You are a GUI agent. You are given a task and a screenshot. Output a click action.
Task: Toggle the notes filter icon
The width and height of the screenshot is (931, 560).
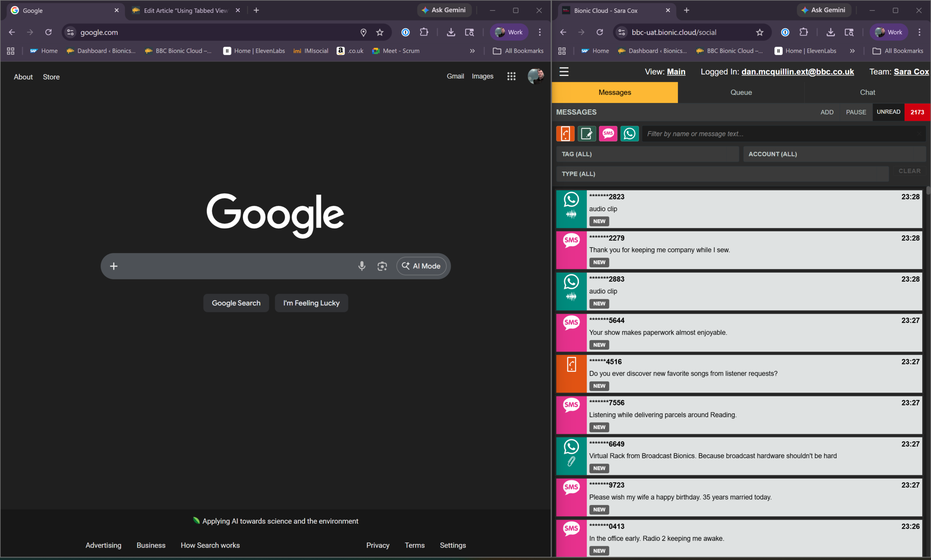coord(587,133)
